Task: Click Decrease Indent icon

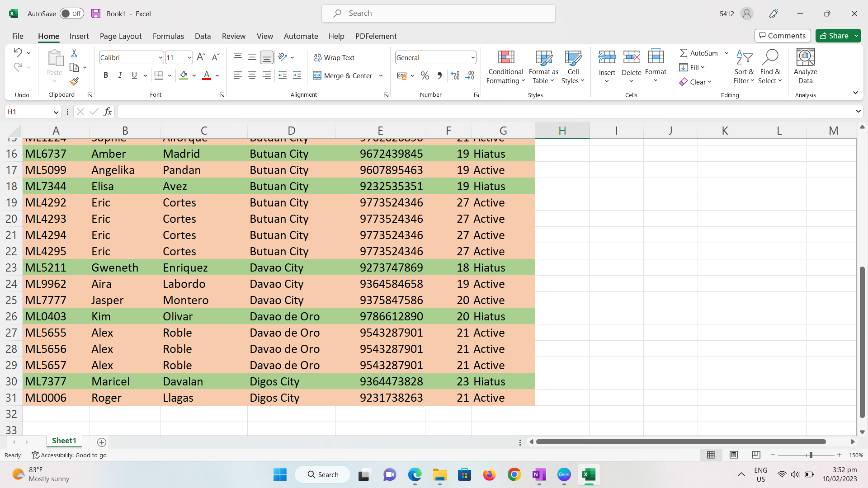Action: [x=283, y=75]
